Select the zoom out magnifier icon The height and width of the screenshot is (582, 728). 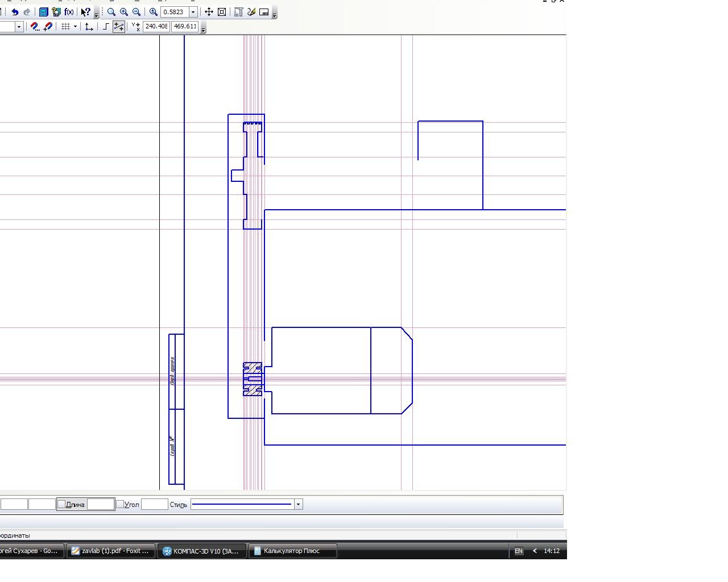(x=136, y=12)
